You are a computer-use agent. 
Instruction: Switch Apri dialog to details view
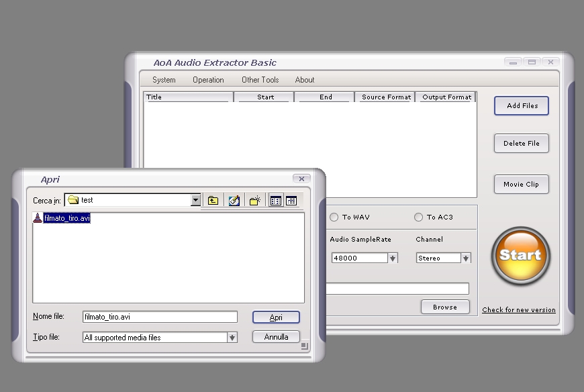click(x=291, y=201)
